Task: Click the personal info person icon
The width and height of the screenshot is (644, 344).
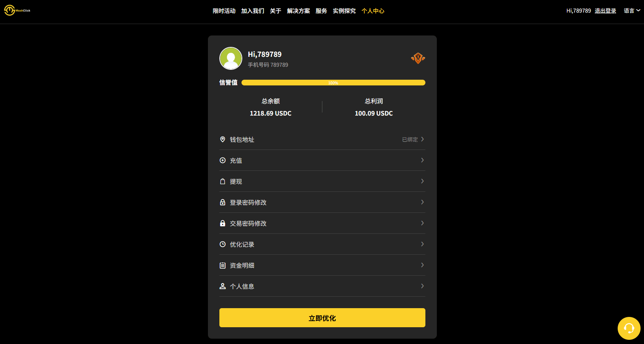Action: point(222,286)
